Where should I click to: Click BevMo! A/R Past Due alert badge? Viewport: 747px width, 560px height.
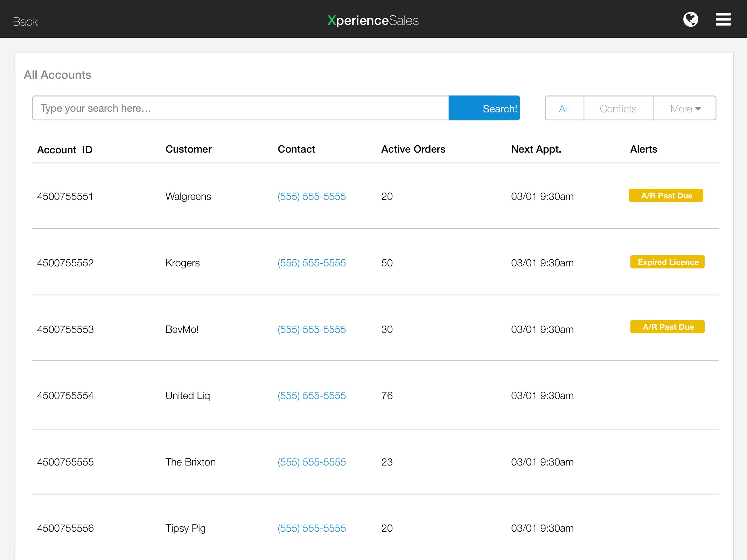[668, 327]
